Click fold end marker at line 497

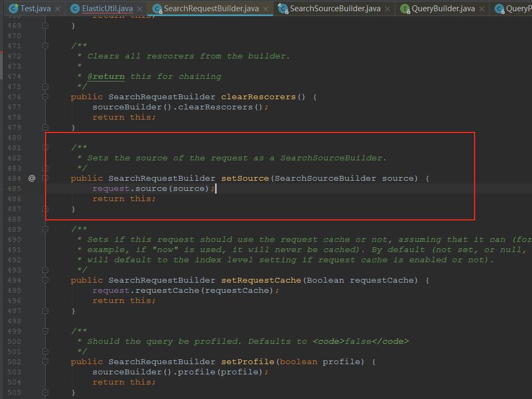point(45,311)
